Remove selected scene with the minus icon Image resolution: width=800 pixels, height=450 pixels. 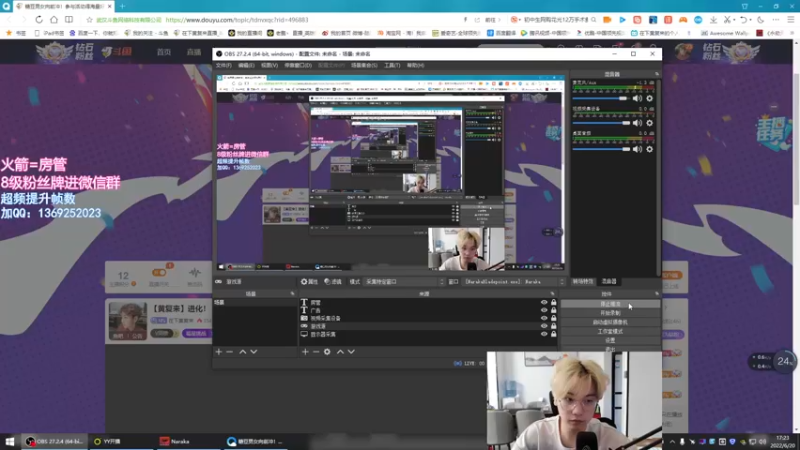click(x=230, y=352)
